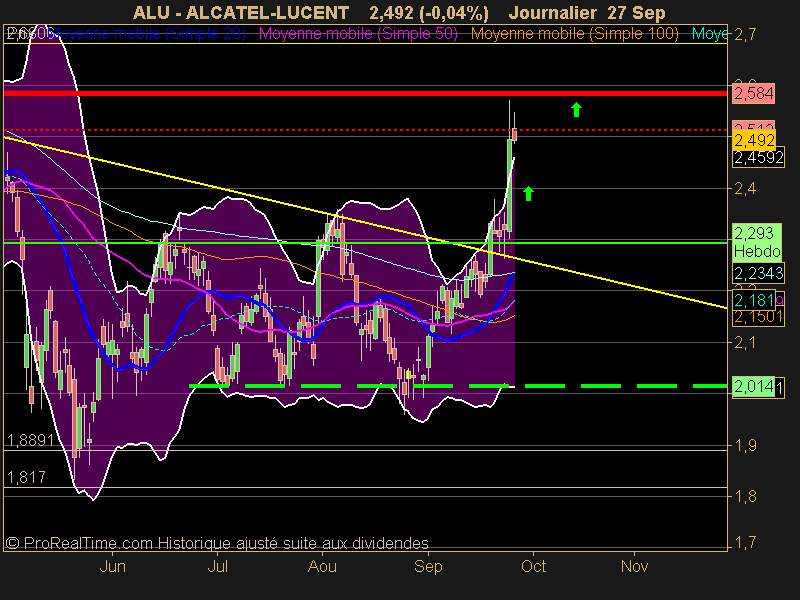Click the Oct month label
The height and width of the screenshot is (600, 800).
tap(534, 567)
